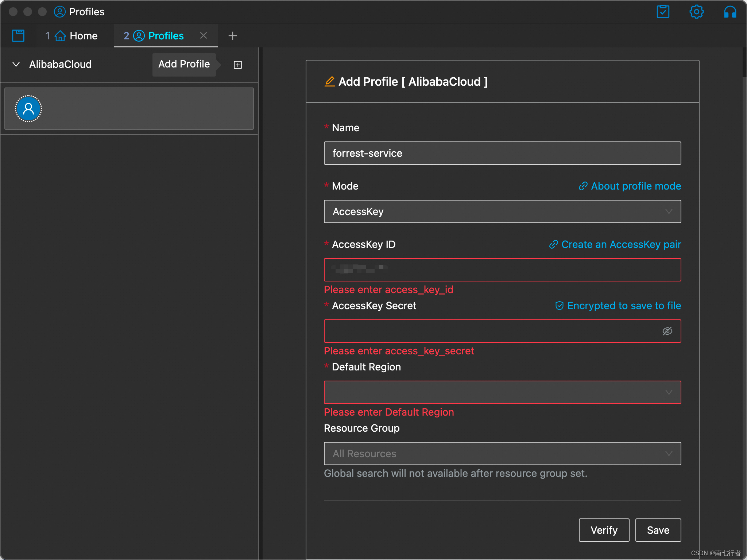The image size is (747, 560).
Task: Click the Add Profile plus-box icon
Action: [x=238, y=65]
